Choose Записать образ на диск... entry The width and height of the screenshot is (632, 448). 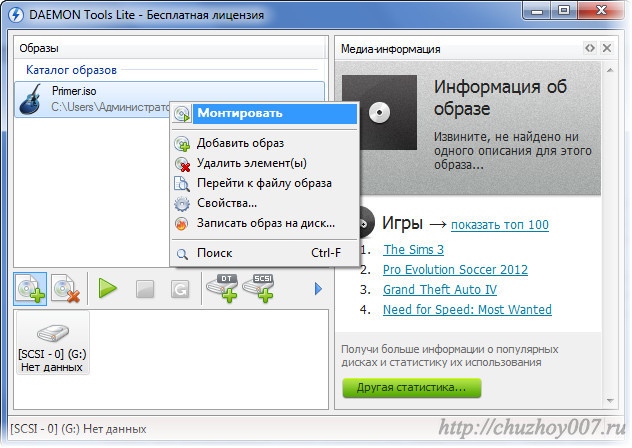[x=265, y=223]
